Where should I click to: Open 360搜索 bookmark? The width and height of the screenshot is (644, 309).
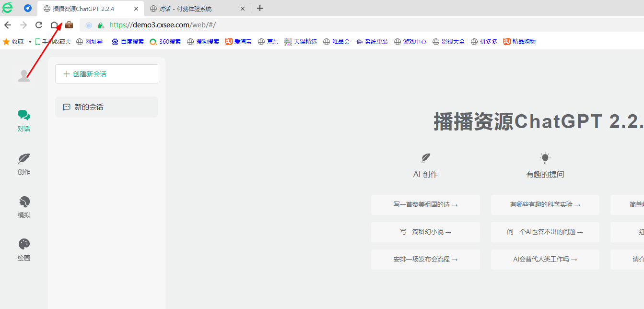coord(165,42)
